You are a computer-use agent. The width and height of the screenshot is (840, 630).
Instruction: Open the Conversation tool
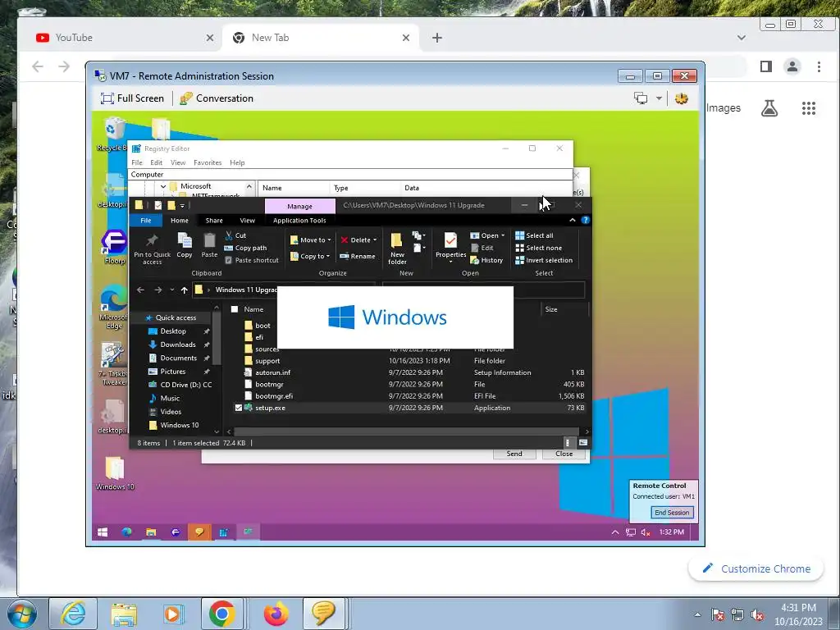click(217, 98)
